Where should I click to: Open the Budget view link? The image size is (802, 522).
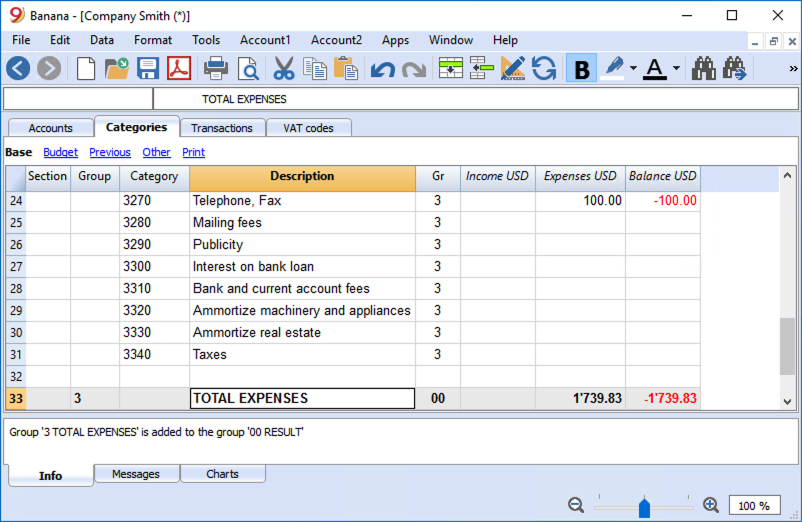click(x=60, y=152)
